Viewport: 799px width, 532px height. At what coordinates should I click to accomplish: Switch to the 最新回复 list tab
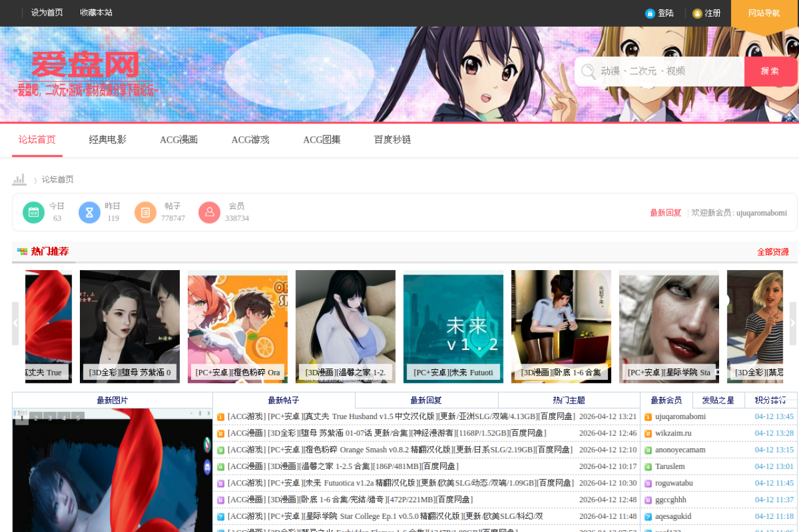(426, 400)
